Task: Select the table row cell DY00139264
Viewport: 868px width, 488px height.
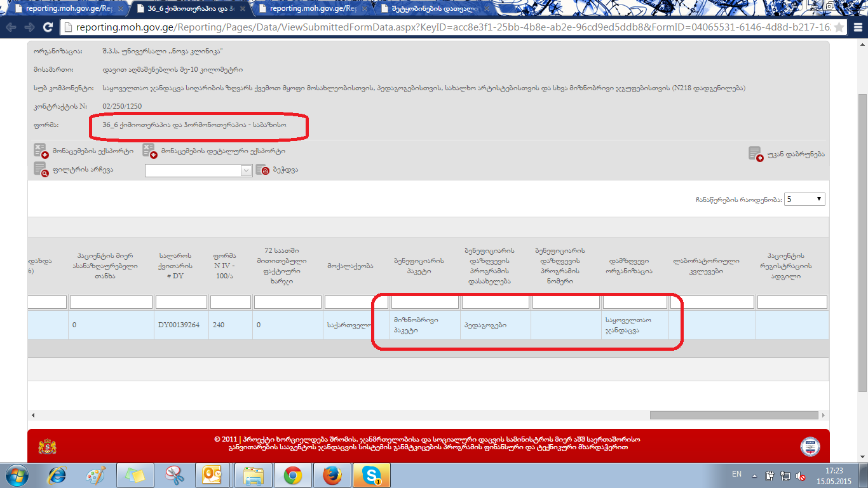Action: coord(179,325)
